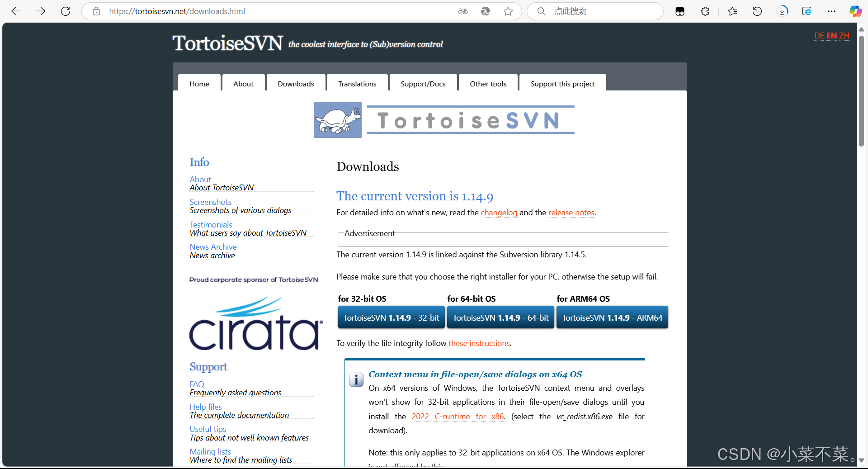Open Useful tips sidebar link
The width and height of the screenshot is (868, 469).
click(x=208, y=429)
